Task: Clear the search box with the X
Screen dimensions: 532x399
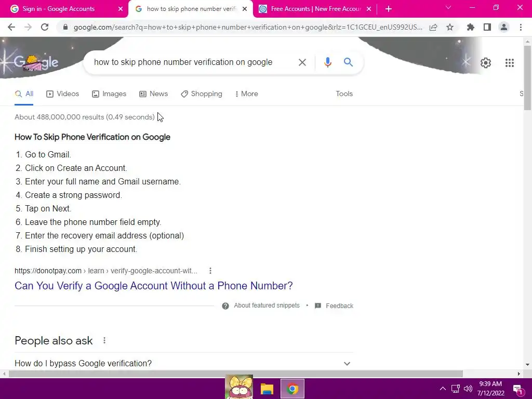Action: pyautogui.click(x=302, y=62)
